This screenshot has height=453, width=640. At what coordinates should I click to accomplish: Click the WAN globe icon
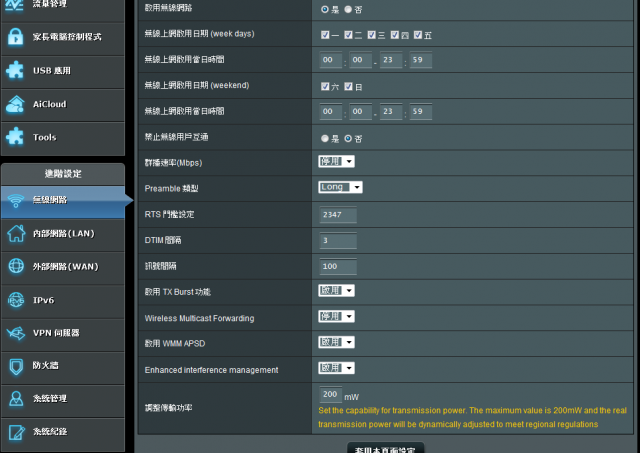(x=16, y=266)
